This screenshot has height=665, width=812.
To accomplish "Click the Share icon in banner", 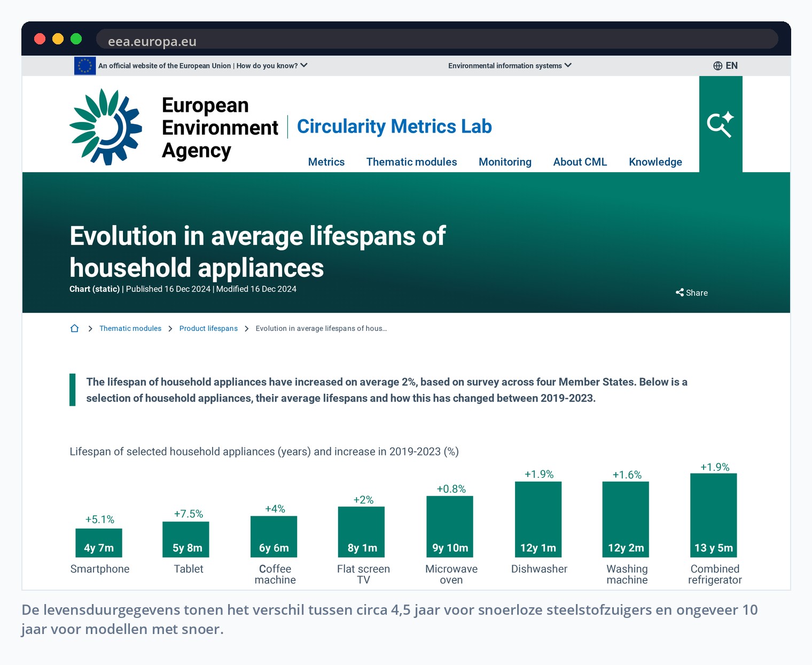I will [x=680, y=292].
